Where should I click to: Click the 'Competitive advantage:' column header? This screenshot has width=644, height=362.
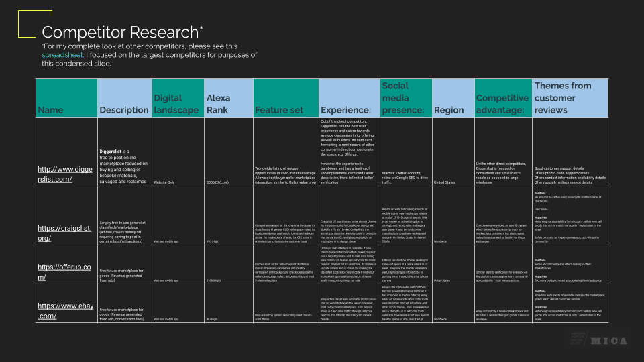tap(504, 99)
